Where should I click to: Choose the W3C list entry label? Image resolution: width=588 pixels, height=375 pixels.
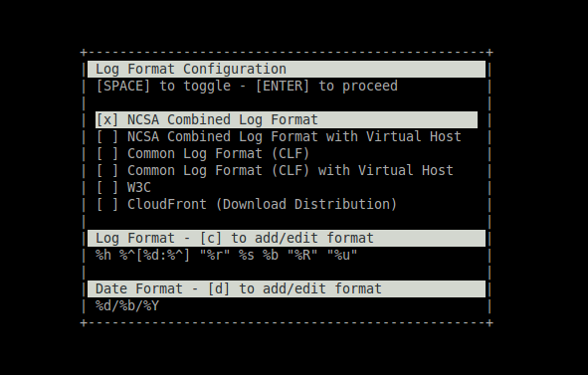(139, 187)
